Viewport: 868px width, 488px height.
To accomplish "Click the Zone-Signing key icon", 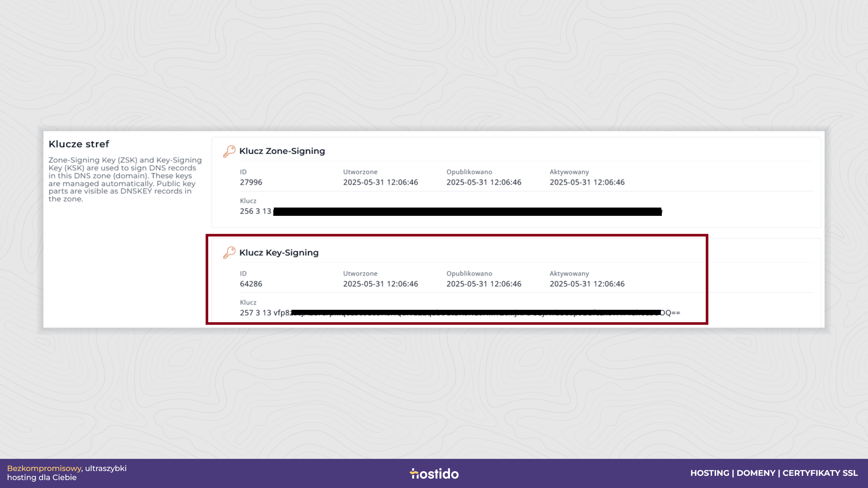I will 229,151.
